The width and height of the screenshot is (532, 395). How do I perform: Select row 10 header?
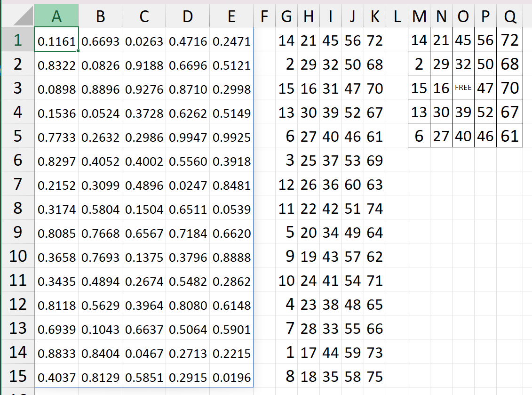[17, 256]
